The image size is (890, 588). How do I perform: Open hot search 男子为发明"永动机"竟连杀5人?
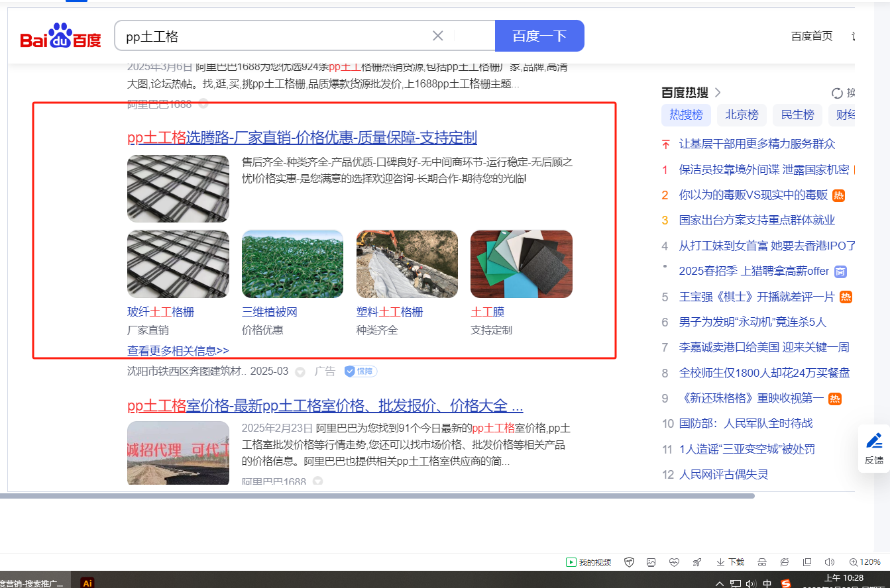[753, 322]
